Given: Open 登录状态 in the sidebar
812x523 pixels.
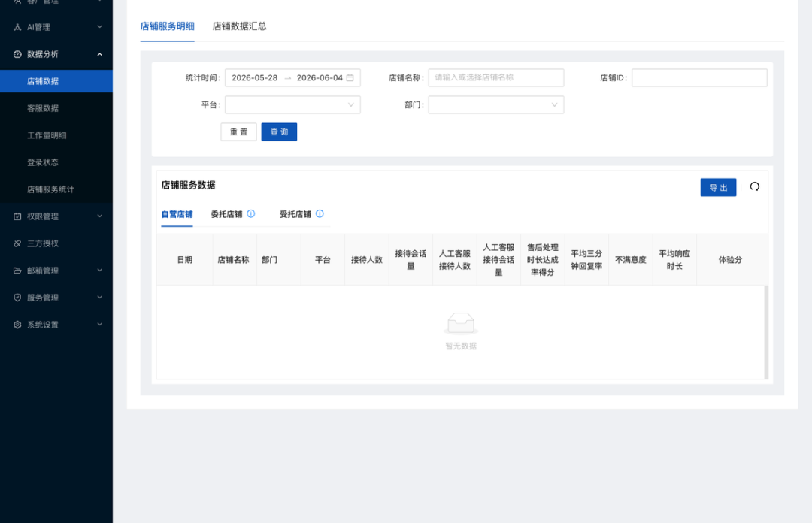Looking at the screenshot, I should 56,162.
